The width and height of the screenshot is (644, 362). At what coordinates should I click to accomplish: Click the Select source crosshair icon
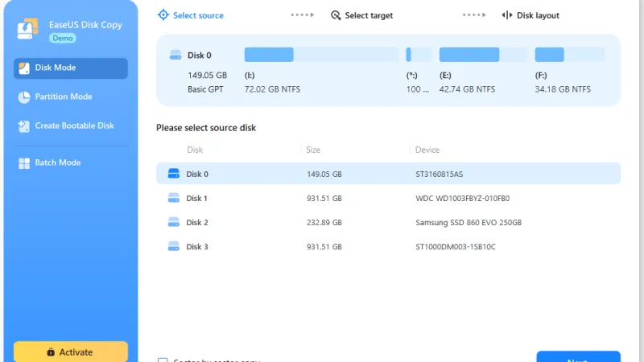click(163, 14)
